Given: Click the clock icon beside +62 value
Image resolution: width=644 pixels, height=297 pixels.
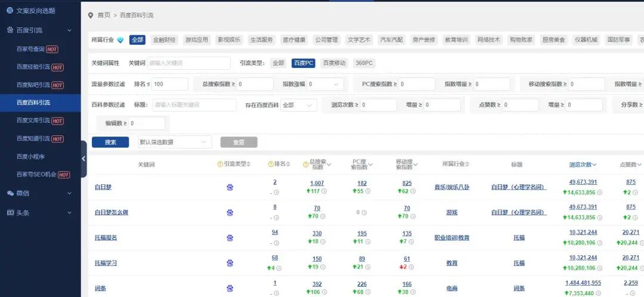Looking at the screenshot, I should (x=413, y=191).
